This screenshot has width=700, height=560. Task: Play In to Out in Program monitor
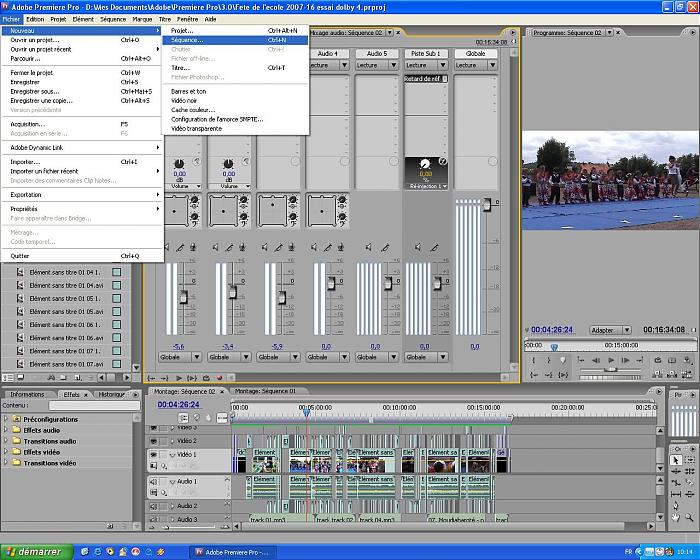(563, 375)
